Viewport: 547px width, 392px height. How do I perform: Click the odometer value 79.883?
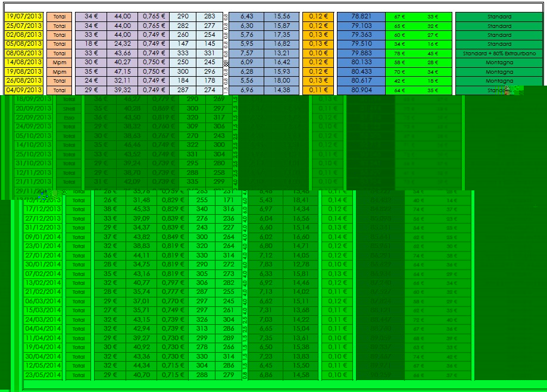[361, 54]
